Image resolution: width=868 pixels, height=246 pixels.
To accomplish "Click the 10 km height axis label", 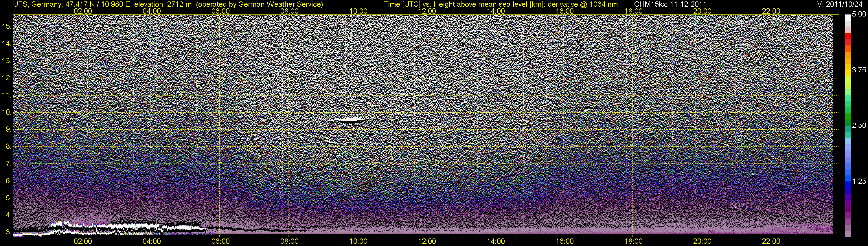I will pyautogui.click(x=6, y=113).
